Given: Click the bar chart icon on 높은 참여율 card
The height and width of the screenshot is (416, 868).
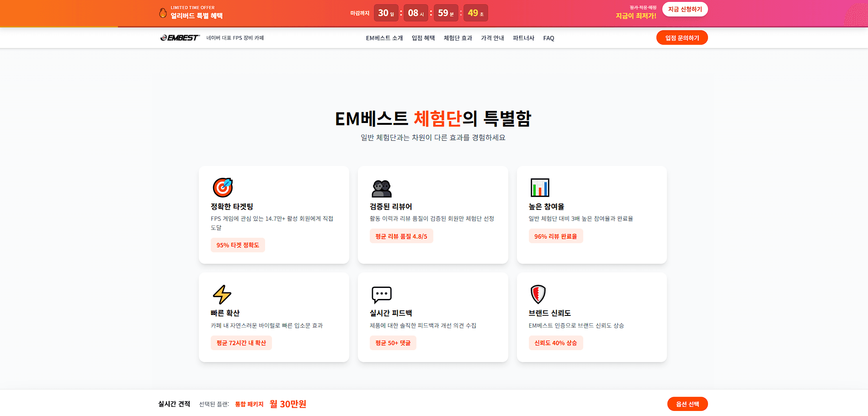Looking at the screenshot, I should [x=540, y=187].
